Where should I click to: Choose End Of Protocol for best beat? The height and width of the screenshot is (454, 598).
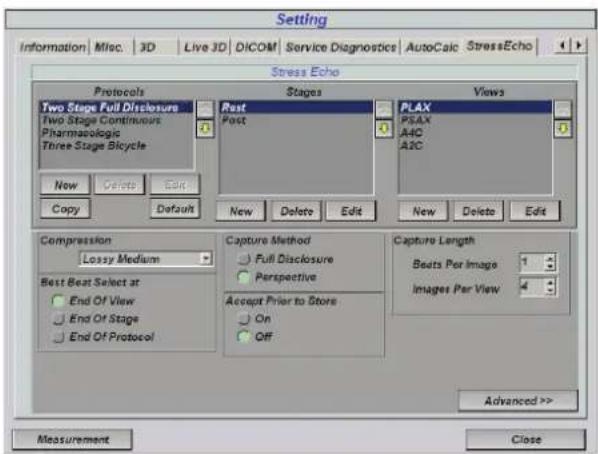point(58,336)
